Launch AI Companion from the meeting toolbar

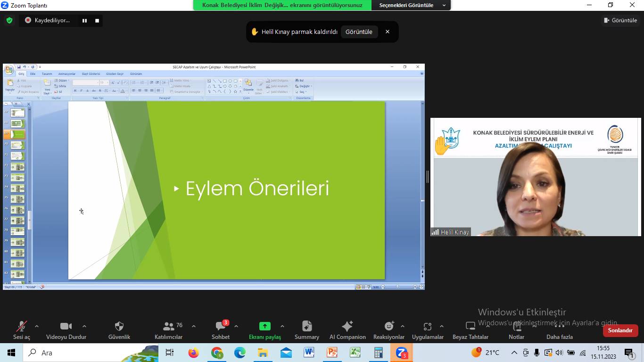click(x=347, y=326)
